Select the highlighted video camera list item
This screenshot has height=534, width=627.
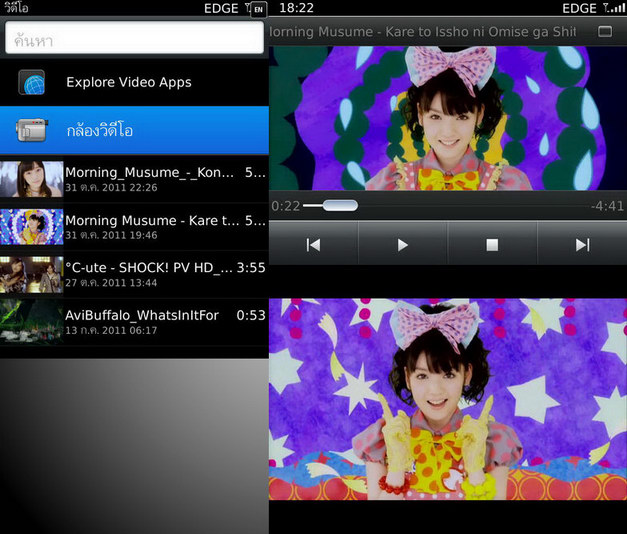click(x=134, y=130)
